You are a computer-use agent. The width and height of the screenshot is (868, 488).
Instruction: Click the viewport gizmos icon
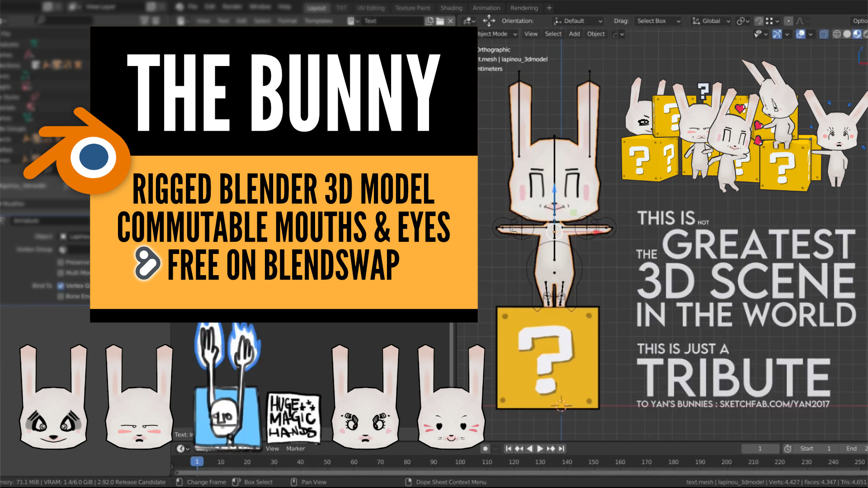[x=777, y=34]
